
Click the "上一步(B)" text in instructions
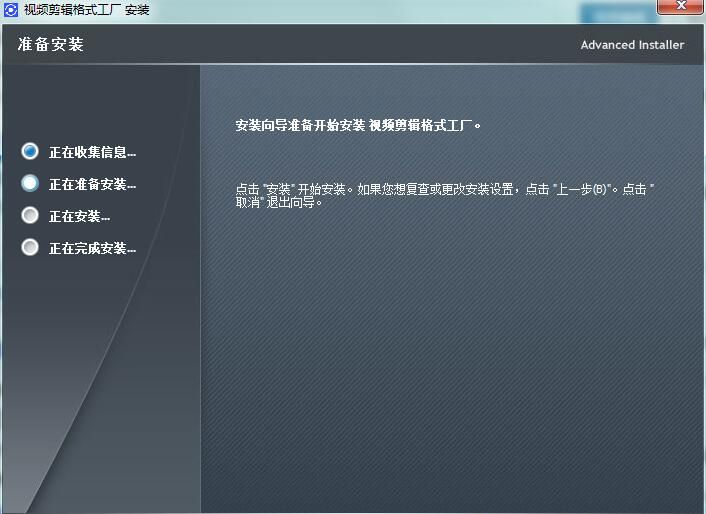586,189
